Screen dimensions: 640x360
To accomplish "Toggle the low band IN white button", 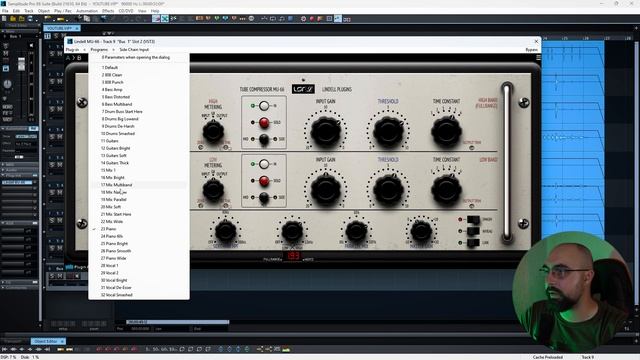I will click(264, 164).
